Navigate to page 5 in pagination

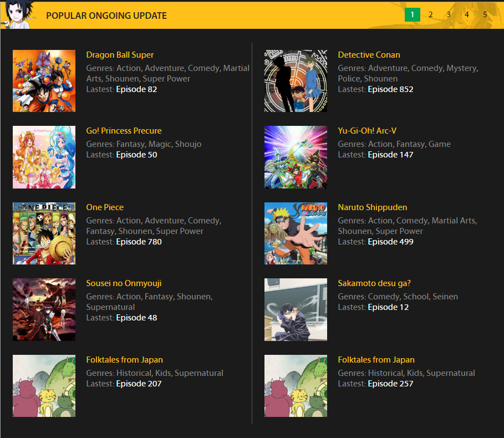point(485,15)
